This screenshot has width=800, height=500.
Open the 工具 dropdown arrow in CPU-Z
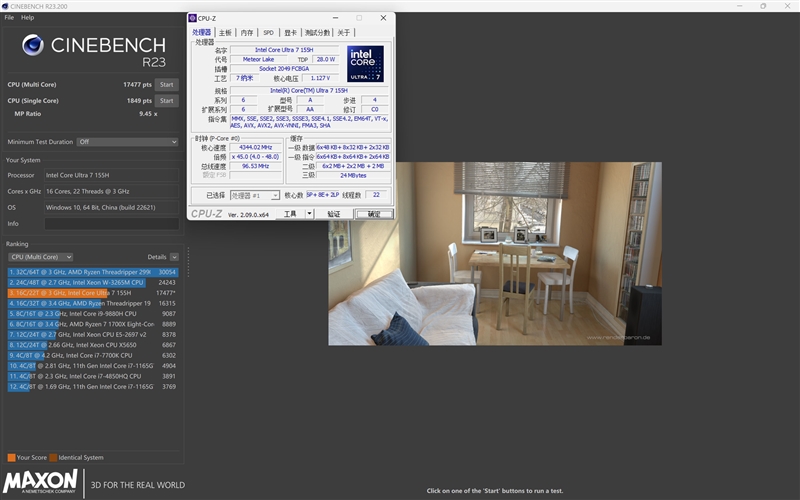[309, 214]
